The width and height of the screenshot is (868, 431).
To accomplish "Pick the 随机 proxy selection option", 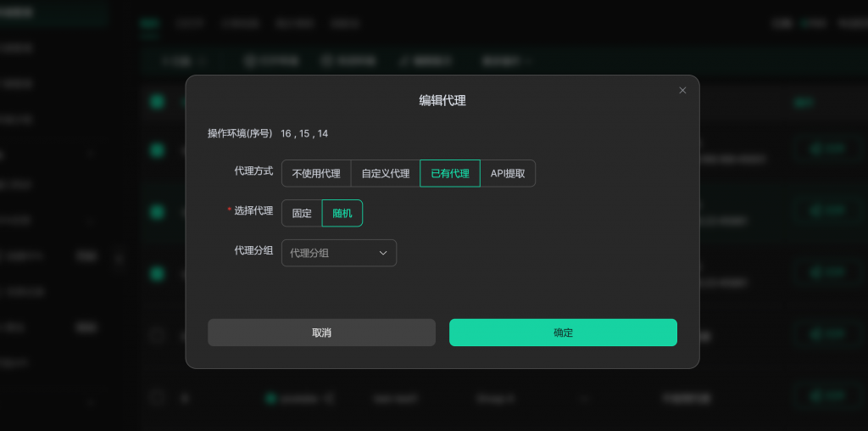I will point(342,213).
